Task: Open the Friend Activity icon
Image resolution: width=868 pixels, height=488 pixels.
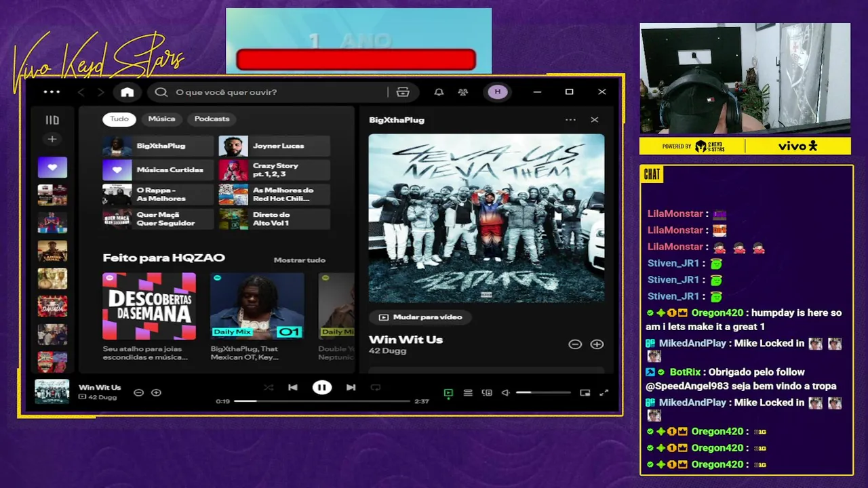Action: point(463,92)
